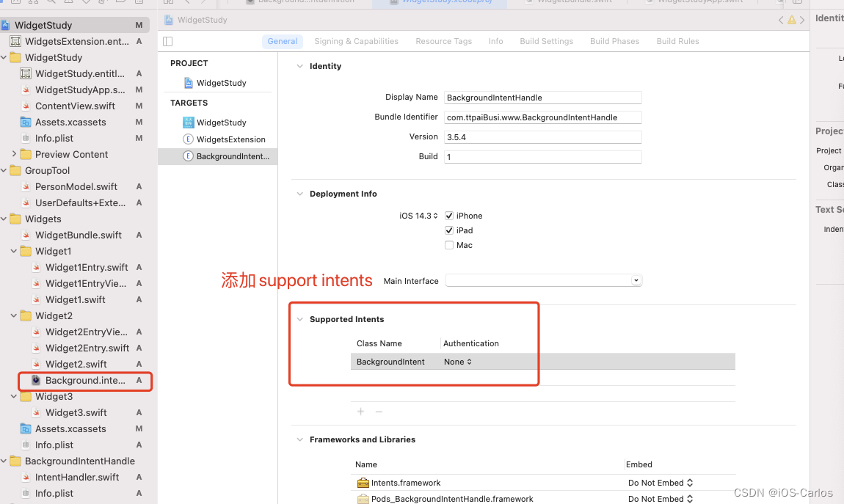844x504 pixels.
Task: Open UserDefaults+Exte... swift file
Action: 80,202
